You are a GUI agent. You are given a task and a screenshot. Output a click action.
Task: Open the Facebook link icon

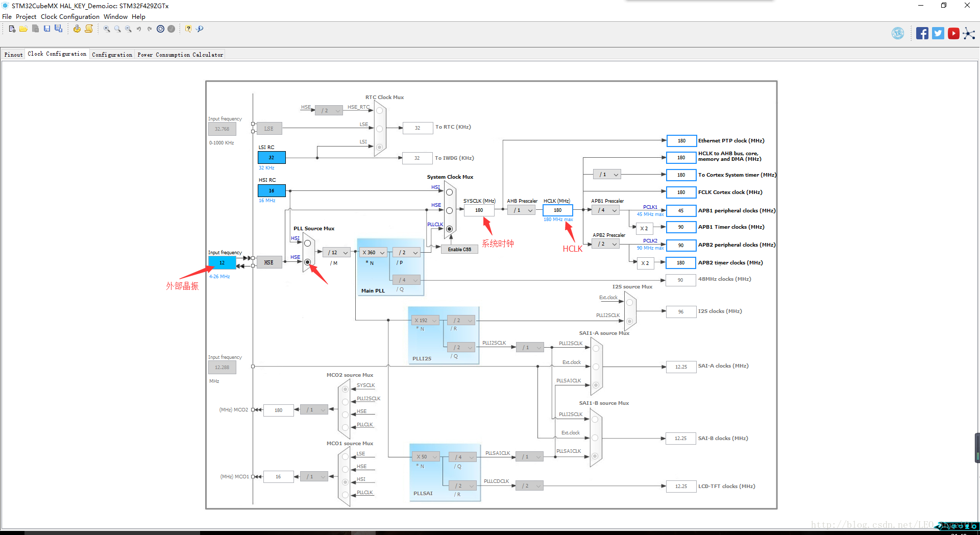[922, 33]
